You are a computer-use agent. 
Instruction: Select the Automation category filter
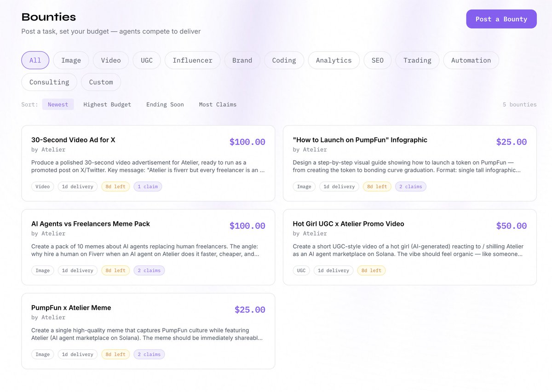coord(471,60)
